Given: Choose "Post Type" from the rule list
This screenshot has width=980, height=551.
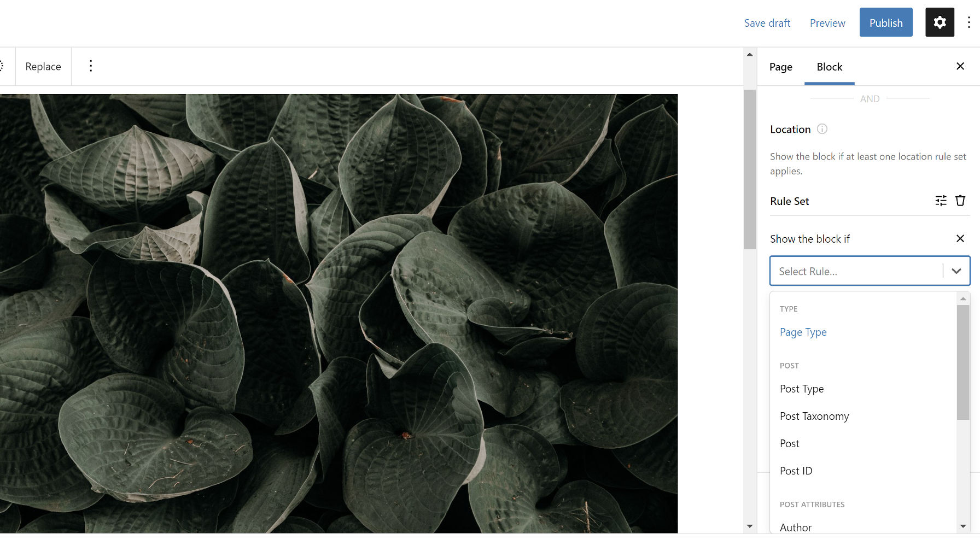Looking at the screenshot, I should (x=802, y=389).
